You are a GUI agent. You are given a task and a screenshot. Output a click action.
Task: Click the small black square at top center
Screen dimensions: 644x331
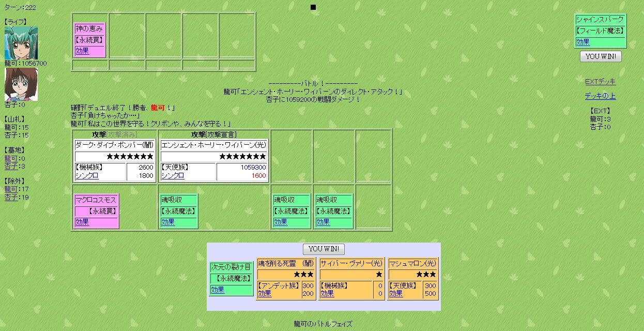pyautogui.click(x=313, y=7)
